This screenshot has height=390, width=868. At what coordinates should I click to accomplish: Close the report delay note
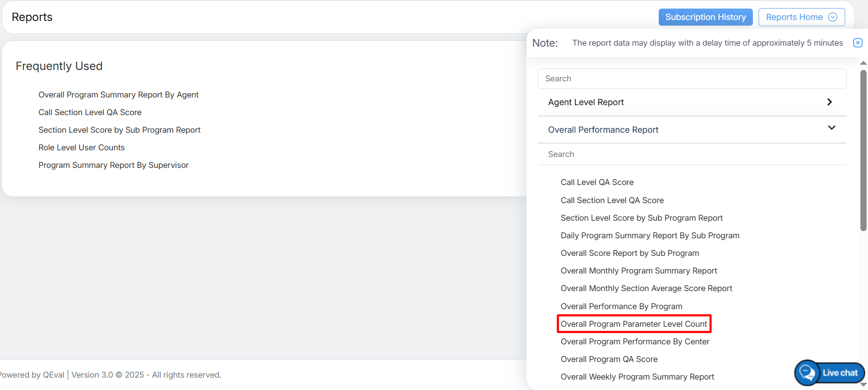(858, 43)
